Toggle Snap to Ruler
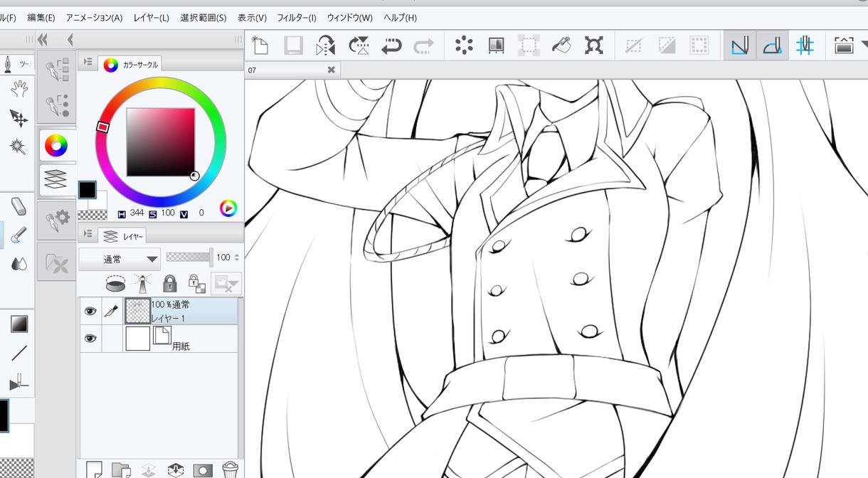Image resolution: width=868 pixels, height=478 pixels. [x=740, y=46]
